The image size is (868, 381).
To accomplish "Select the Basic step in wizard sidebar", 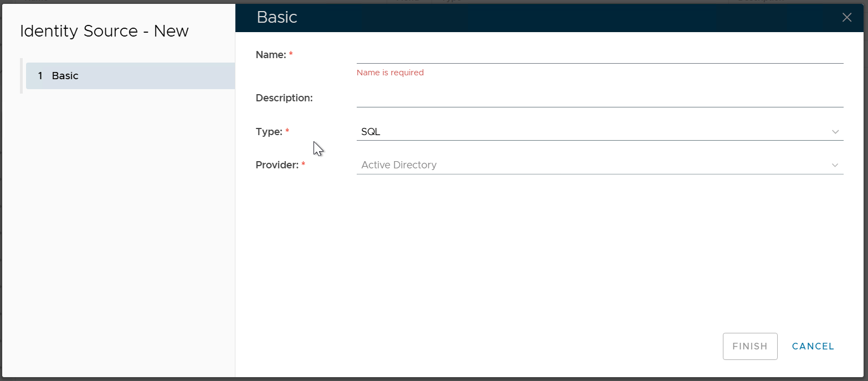I will pyautogui.click(x=130, y=76).
